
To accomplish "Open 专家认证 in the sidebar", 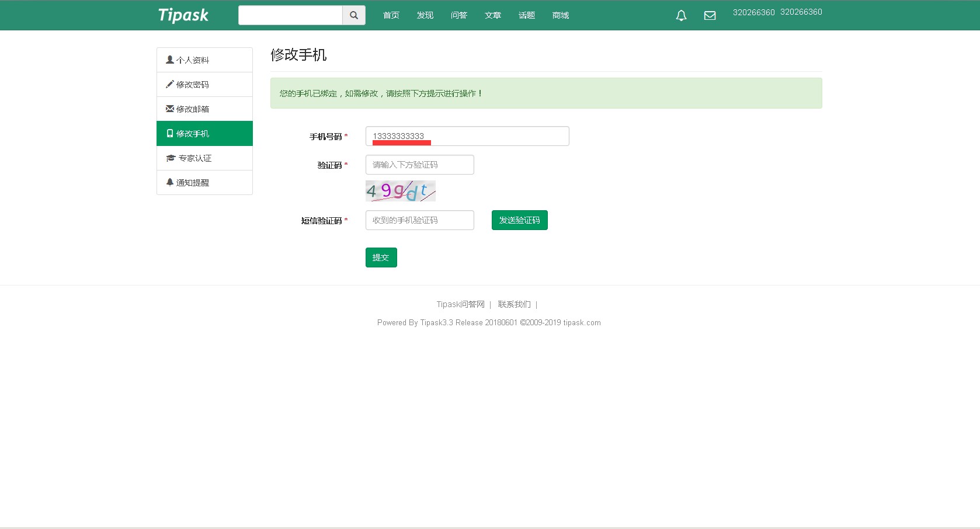I will (x=204, y=158).
